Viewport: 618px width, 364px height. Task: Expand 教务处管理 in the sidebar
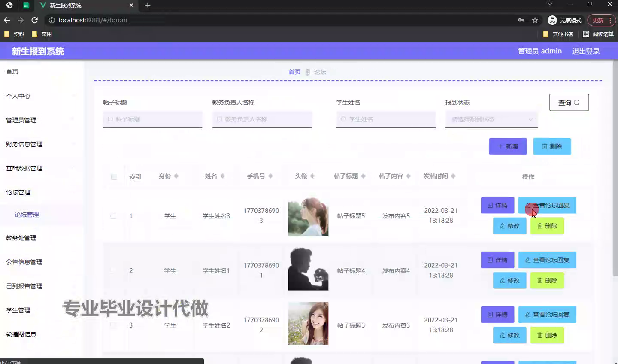[x=42, y=237]
